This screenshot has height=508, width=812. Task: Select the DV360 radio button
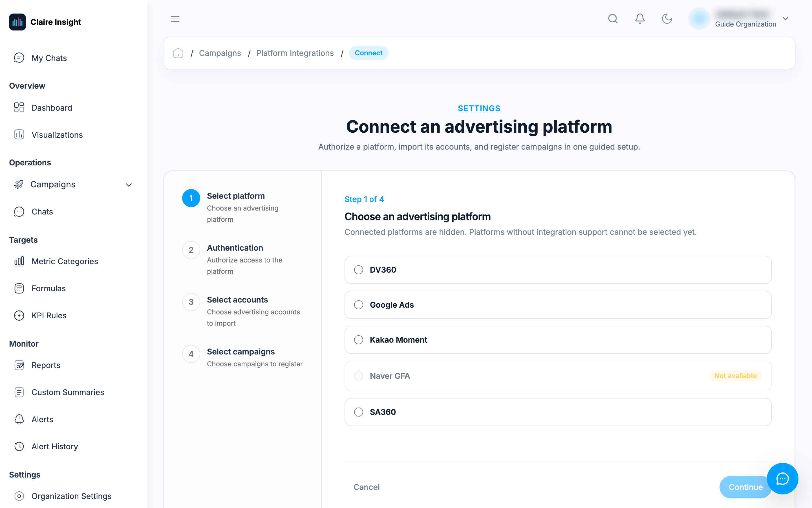tap(358, 270)
